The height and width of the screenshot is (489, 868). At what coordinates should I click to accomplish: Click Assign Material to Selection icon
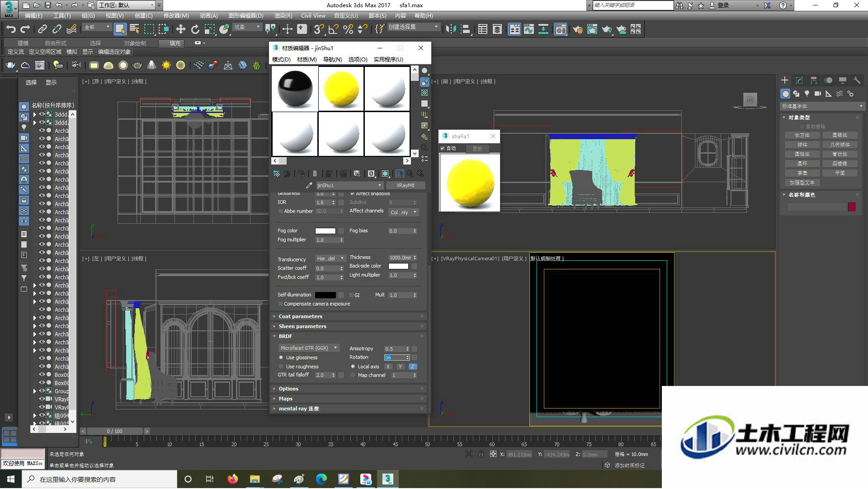302,174
